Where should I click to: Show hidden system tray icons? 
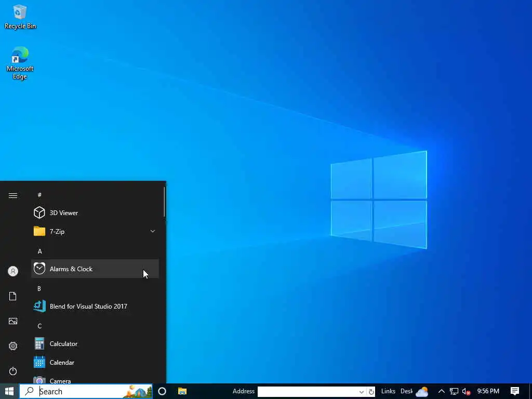point(442,391)
